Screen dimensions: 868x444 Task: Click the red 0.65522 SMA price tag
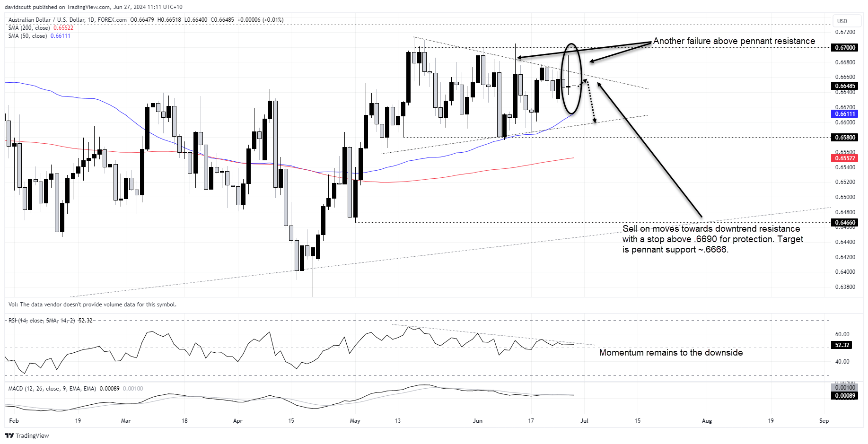tap(845, 158)
